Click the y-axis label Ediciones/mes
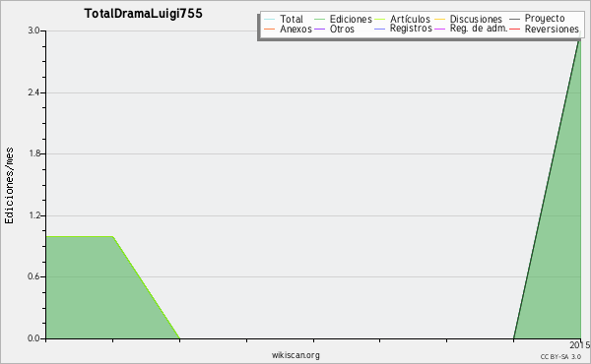This screenshot has height=364, width=591. pyautogui.click(x=9, y=186)
